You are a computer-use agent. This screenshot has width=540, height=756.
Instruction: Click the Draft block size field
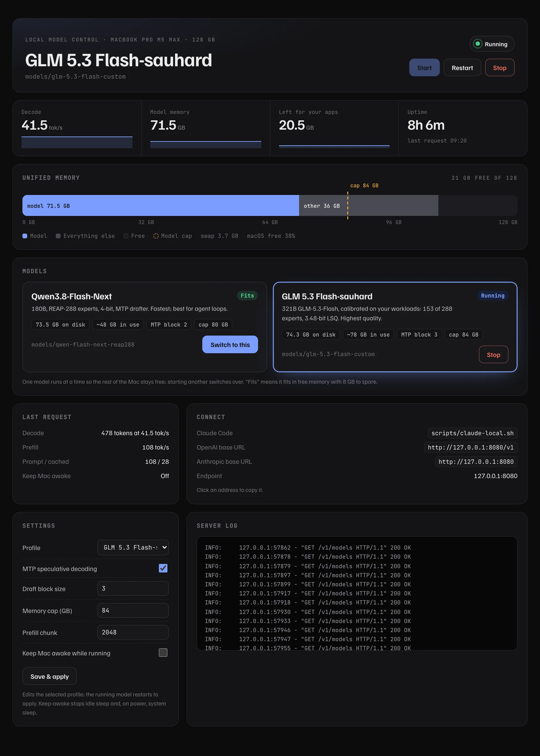(133, 588)
